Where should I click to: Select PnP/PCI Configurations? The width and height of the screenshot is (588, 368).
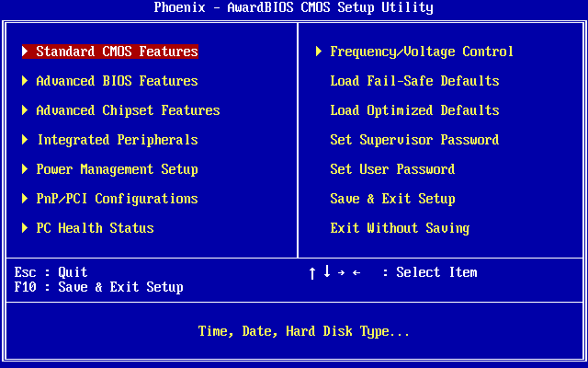[117, 199]
